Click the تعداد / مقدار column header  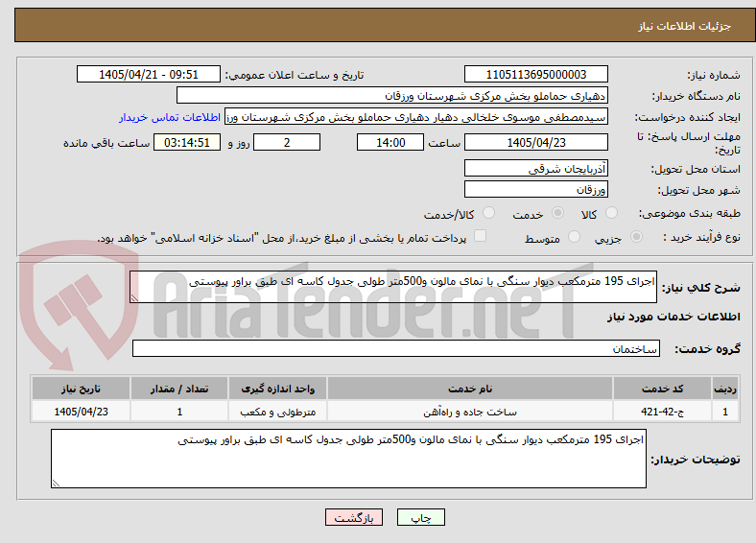[x=179, y=389]
